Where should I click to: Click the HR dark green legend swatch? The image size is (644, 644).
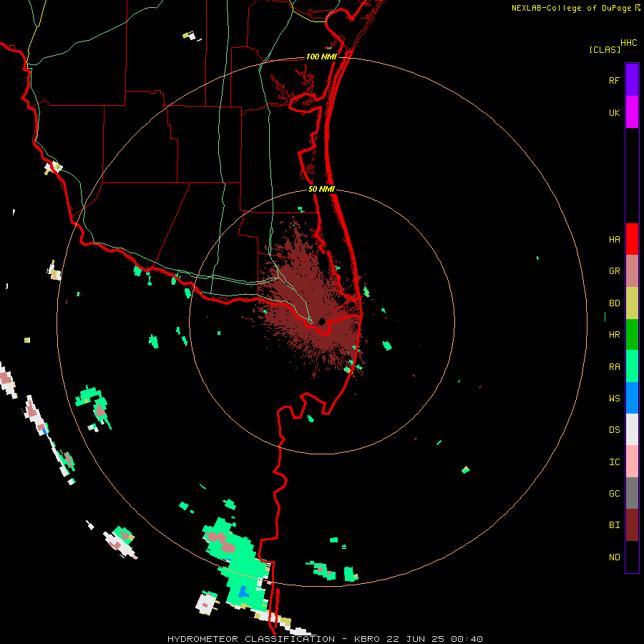pos(632,335)
